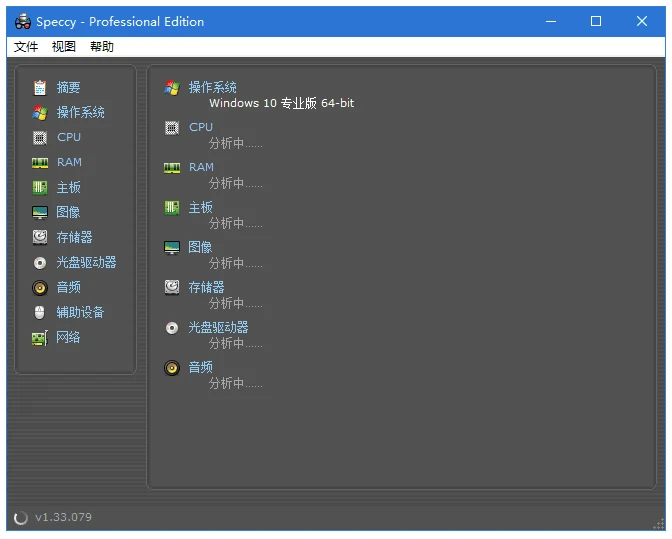This screenshot has width=672, height=539.
Task: Select 摘要 label in the sidebar
Action: (x=69, y=87)
